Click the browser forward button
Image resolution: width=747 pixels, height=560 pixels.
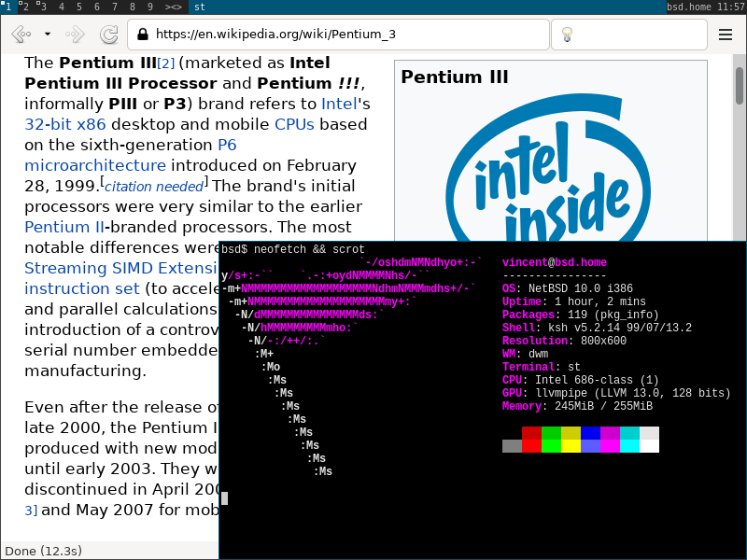point(76,35)
